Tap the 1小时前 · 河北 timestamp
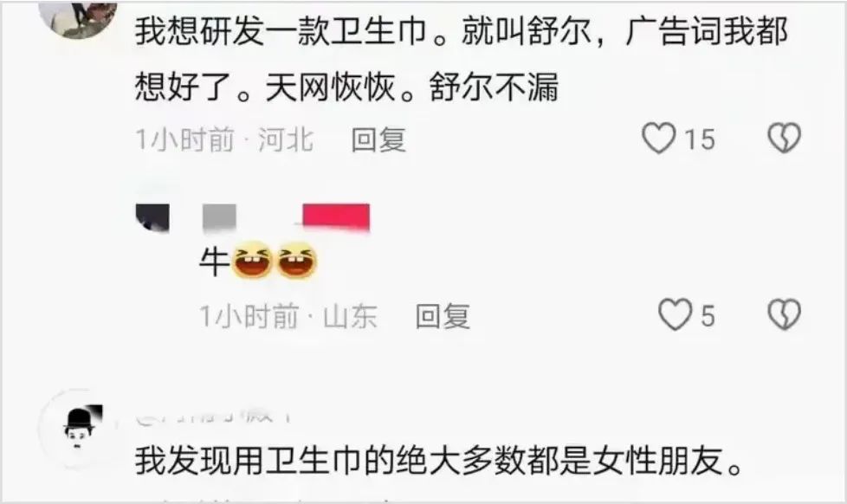The width and height of the screenshot is (847, 504). click(224, 139)
